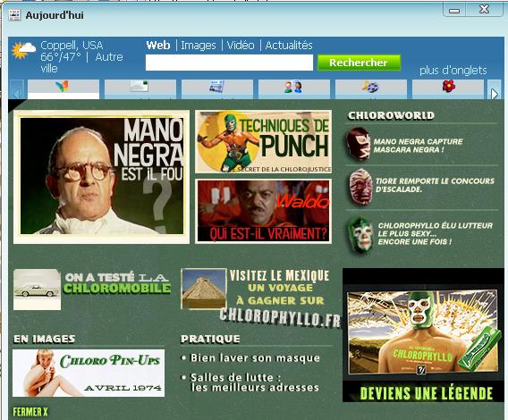Close the panel with FERMER X
The width and height of the screenshot is (508, 420).
pyautogui.click(x=30, y=412)
